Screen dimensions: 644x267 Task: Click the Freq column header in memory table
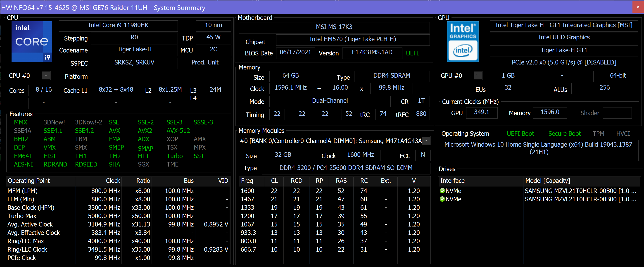(x=247, y=181)
